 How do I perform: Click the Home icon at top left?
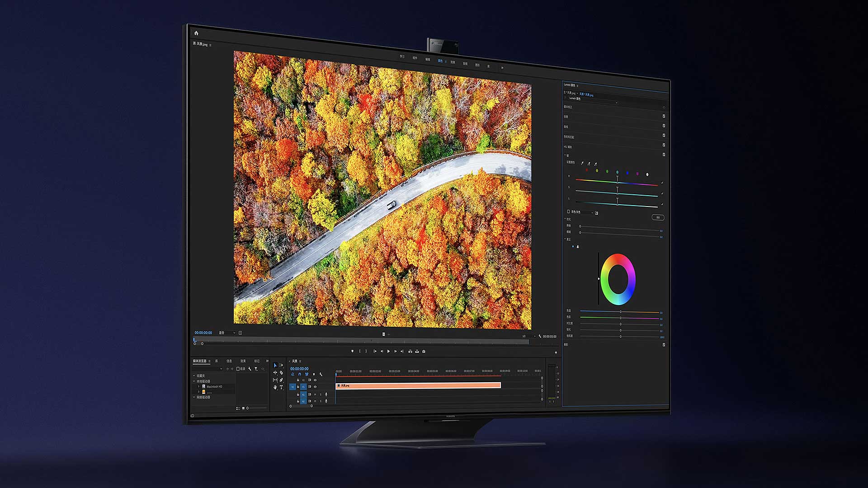[x=196, y=33]
